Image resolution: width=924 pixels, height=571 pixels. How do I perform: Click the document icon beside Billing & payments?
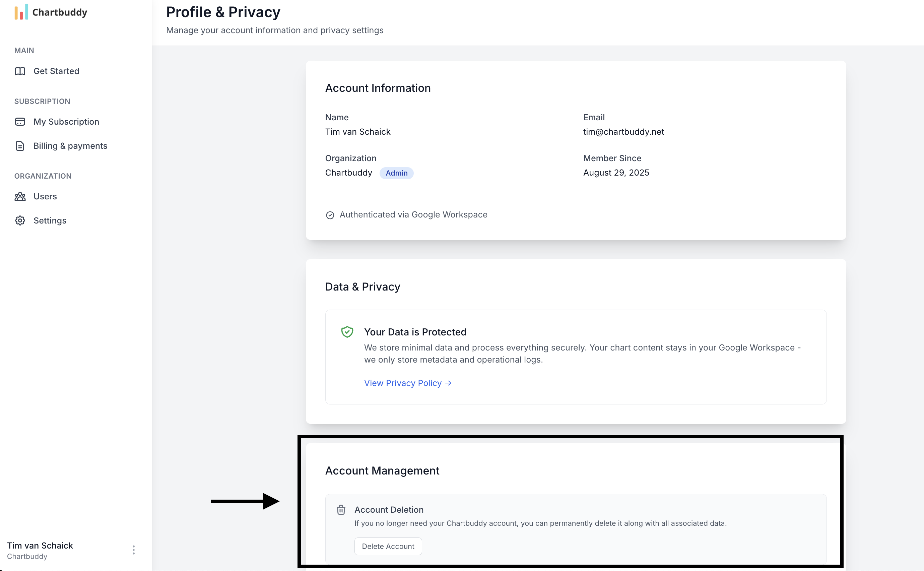pos(20,145)
